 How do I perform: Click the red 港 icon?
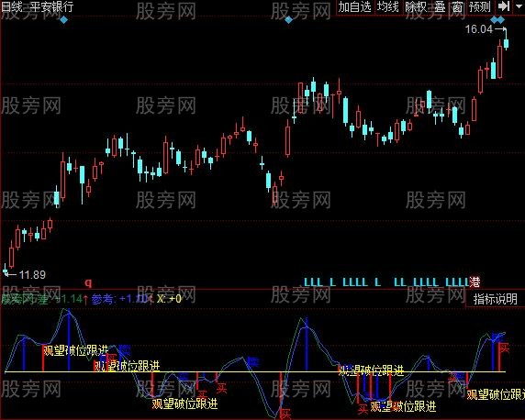tap(475, 282)
